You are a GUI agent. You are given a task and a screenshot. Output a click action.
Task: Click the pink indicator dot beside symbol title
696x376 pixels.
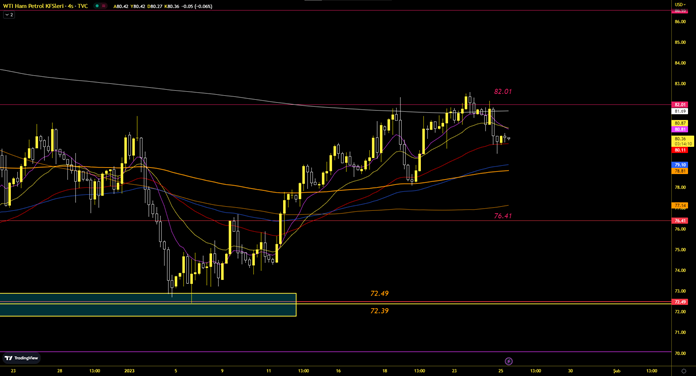(104, 6)
